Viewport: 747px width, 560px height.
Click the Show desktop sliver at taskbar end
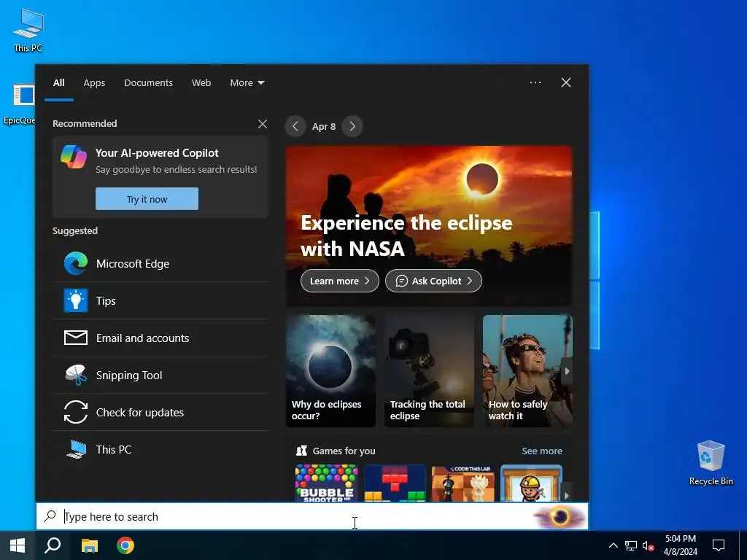(x=743, y=545)
